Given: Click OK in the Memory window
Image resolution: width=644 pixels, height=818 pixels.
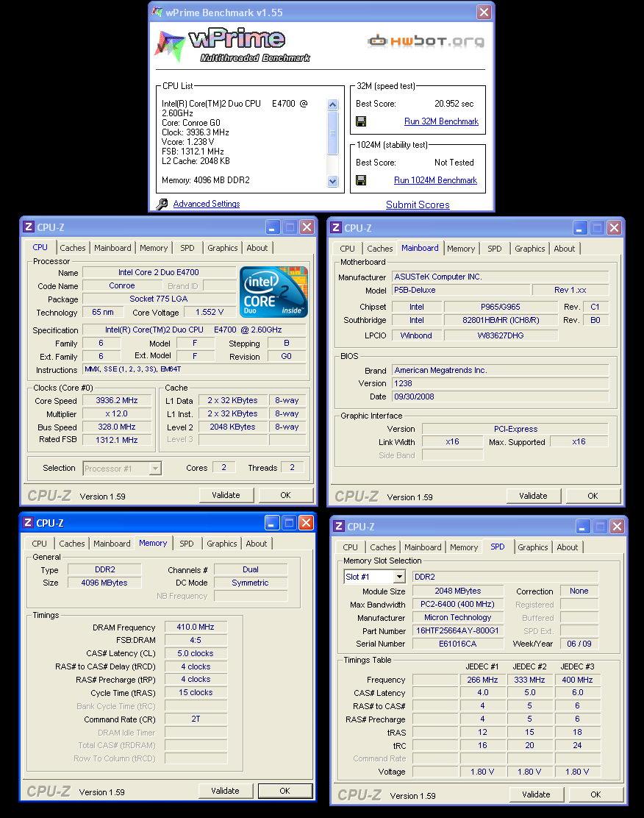Looking at the screenshot, I should pos(285,791).
